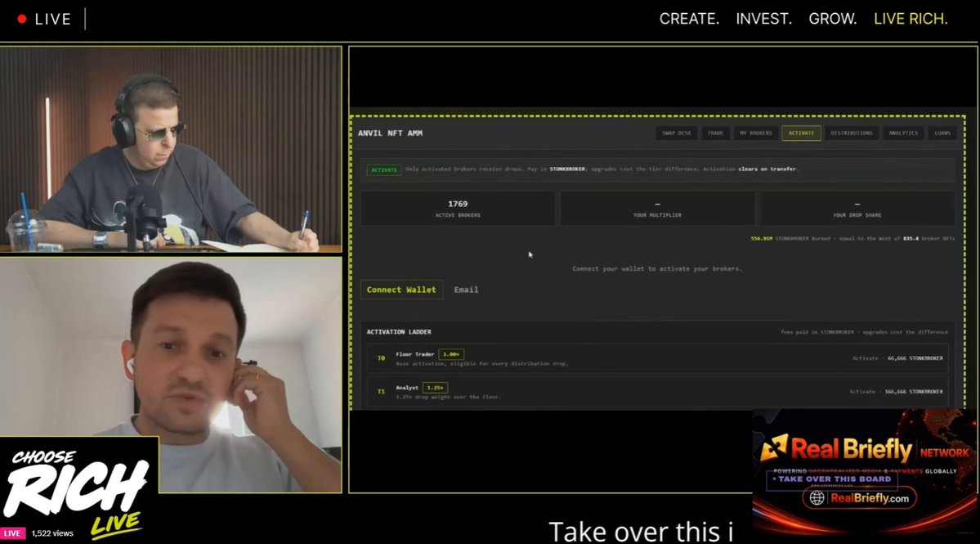Click the 'Connect your wallet to activate' message
This screenshot has height=544, width=980.
657,269
